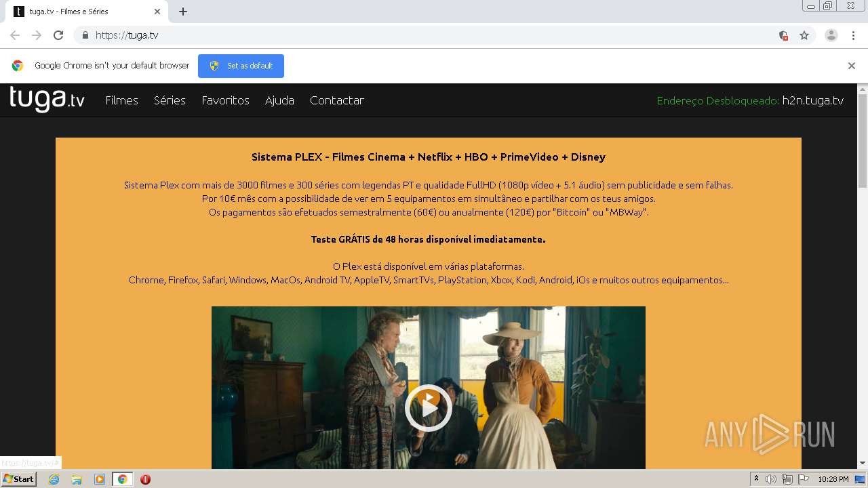The image size is (868, 488).
Task: Open the media player taskbar icon
Action: pos(100,479)
